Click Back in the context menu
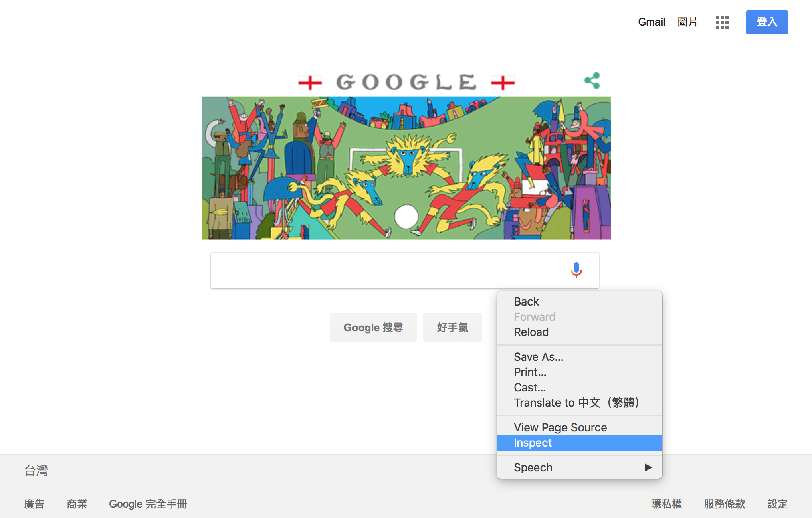Screen dimensions: 812x518 coord(526,301)
